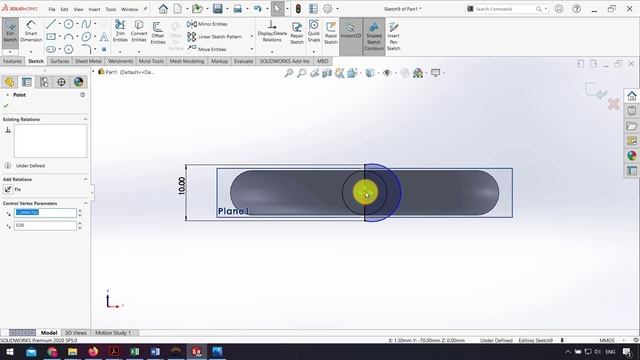Click the Exit Sketch button
This screenshot has width=640, height=360.
[10, 32]
